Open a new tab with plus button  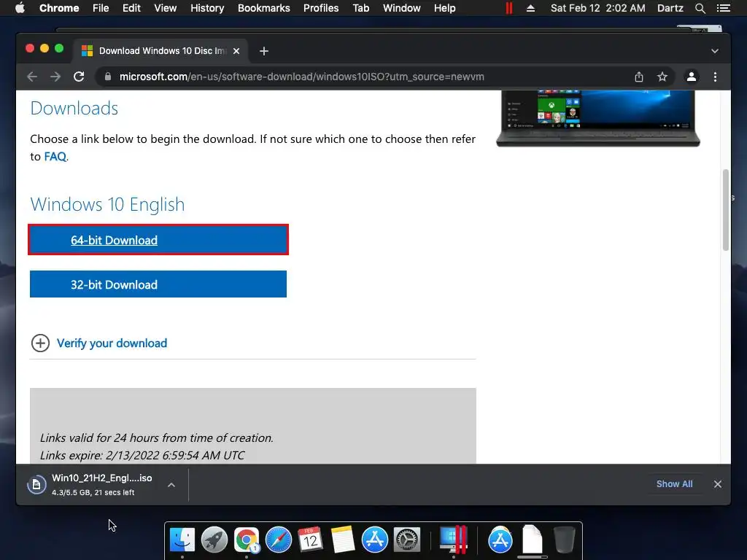[x=264, y=51]
